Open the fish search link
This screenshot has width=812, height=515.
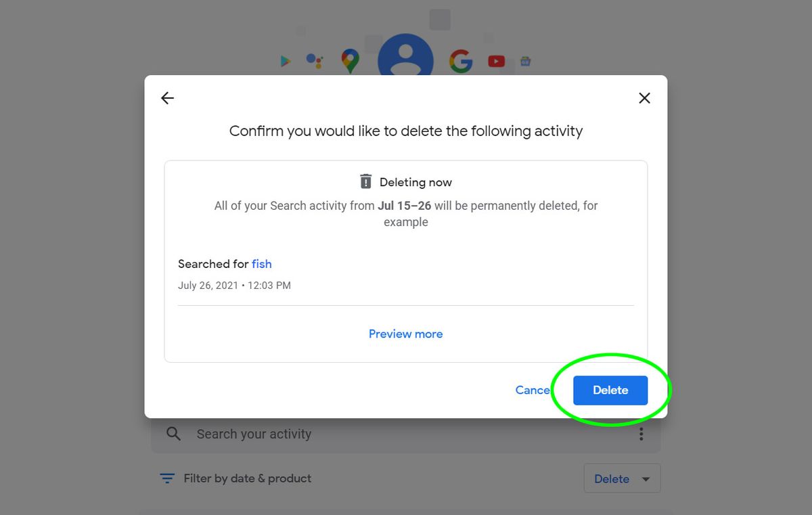point(262,264)
